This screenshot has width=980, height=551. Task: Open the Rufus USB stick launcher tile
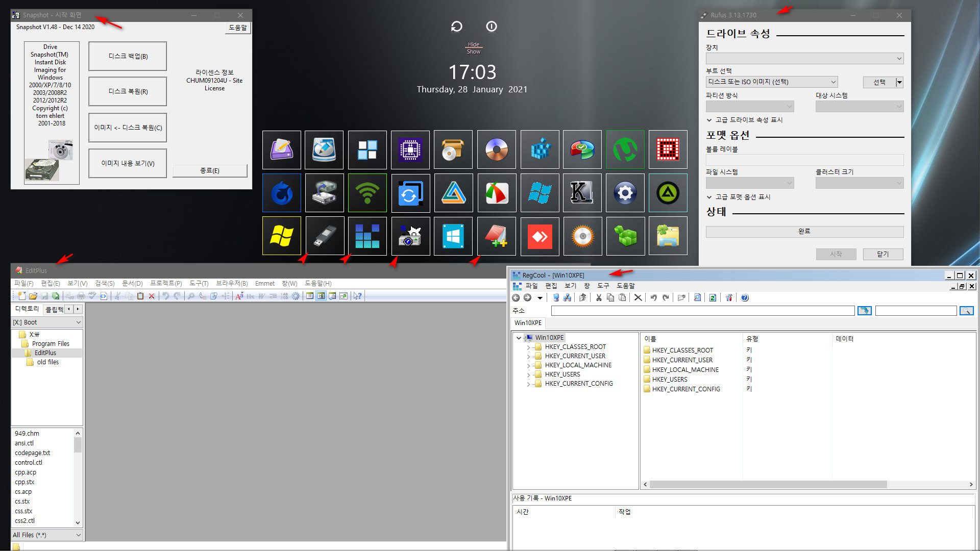[x=325, y=236]
